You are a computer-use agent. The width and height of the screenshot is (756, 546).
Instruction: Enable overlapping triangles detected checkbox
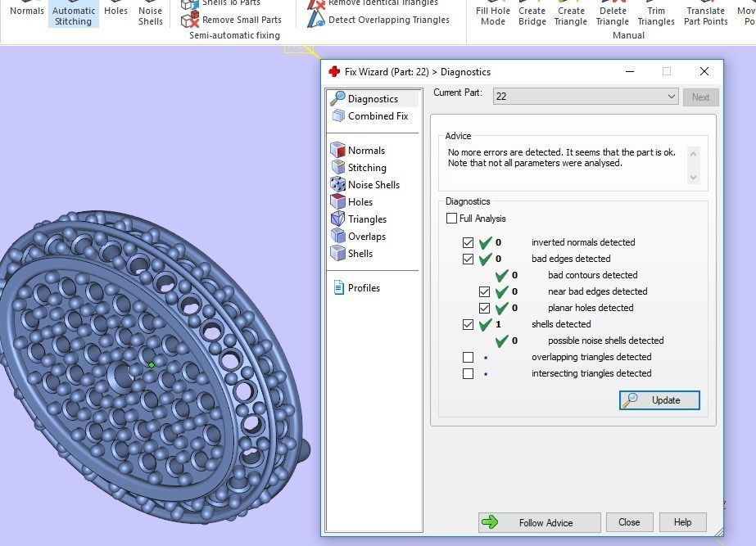(x=468, y=357)
